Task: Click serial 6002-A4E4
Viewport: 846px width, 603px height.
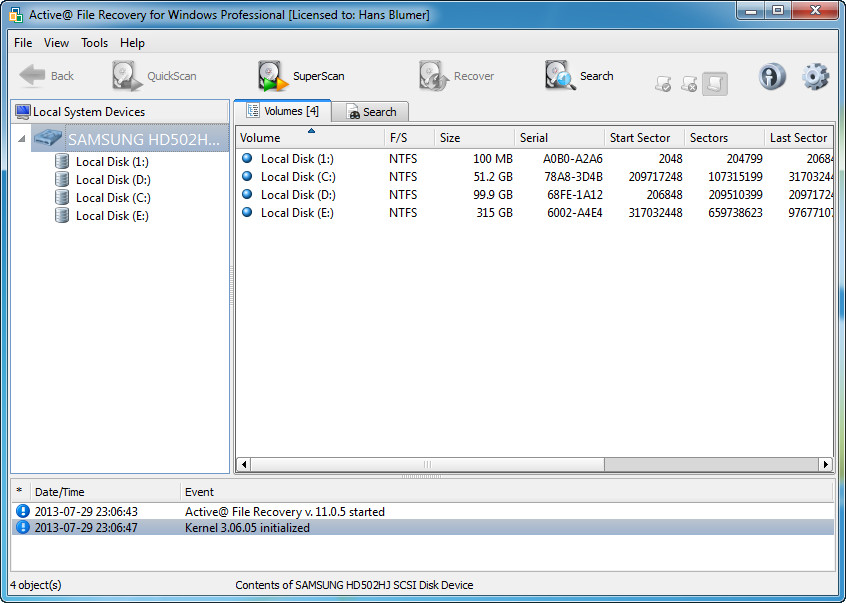Action: pos(575,213)
